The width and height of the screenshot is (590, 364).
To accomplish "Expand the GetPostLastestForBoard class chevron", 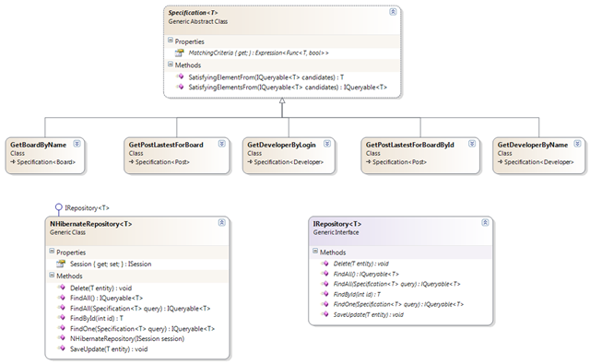I will (x=222, y=144).
